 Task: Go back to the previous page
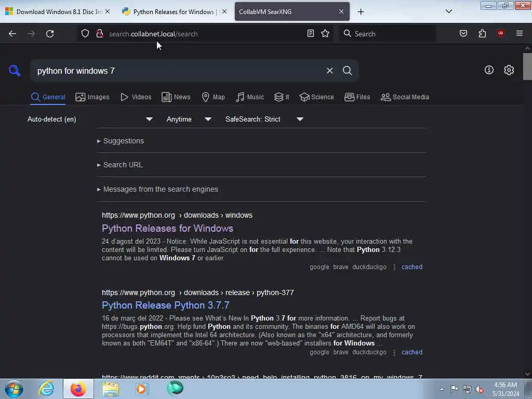12,34
